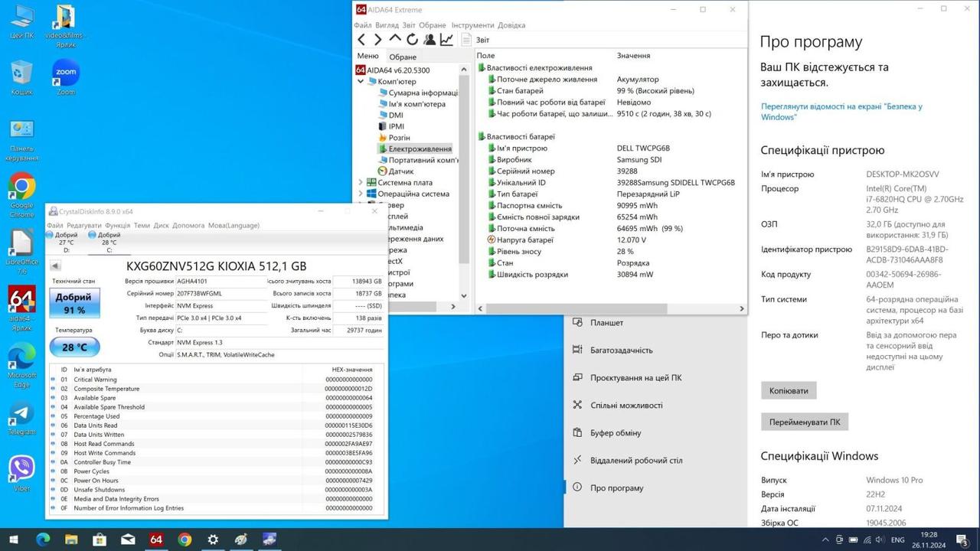This screenshot has width=980, height=551.
Task: Open AIDA64 Файл menu
Action: click(x=363, y=25)
